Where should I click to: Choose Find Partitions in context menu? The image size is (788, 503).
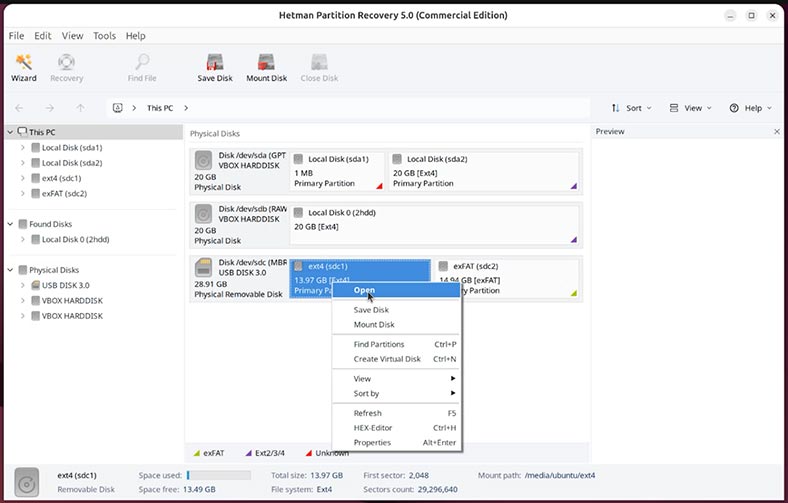396,344
